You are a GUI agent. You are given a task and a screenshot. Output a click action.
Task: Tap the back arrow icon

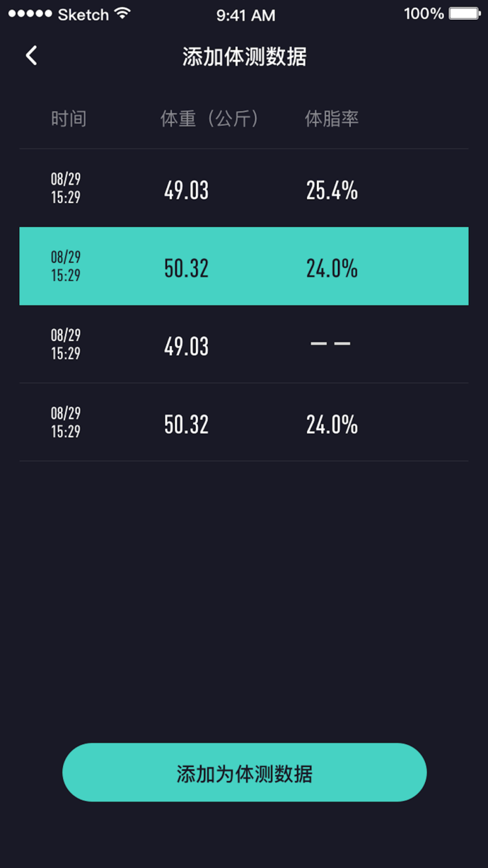click(31, 56)
